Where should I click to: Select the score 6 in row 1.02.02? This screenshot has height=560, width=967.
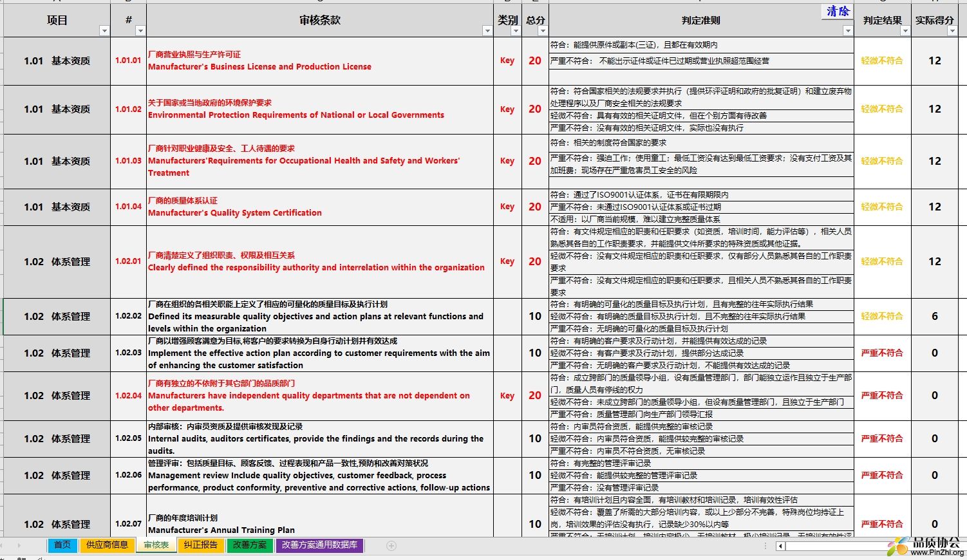pos(935,316)
